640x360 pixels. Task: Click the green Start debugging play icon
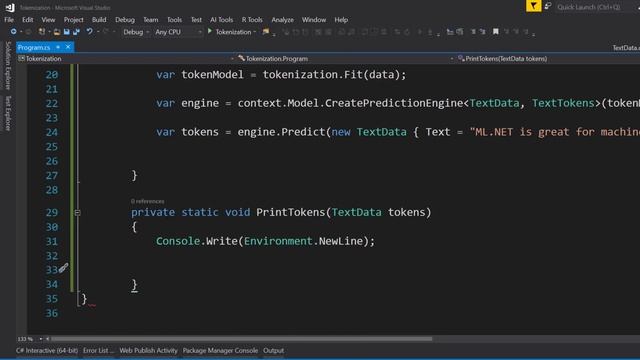(210, 31)
